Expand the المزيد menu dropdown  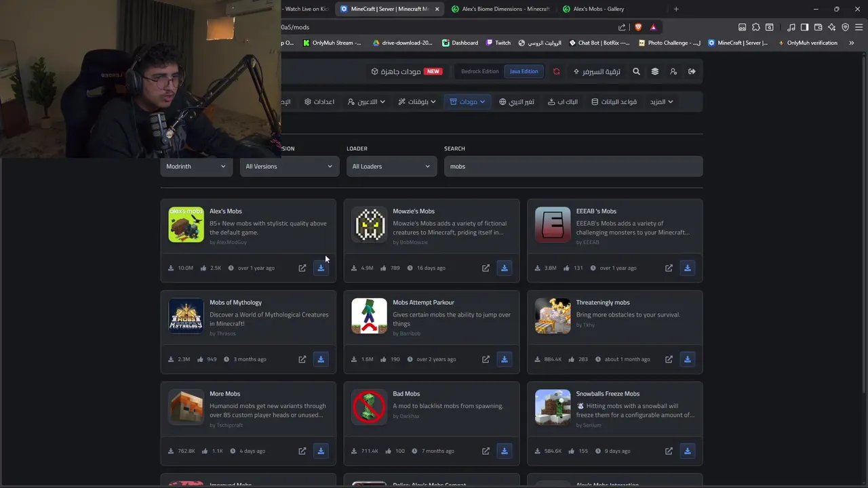tap(662, 102)
